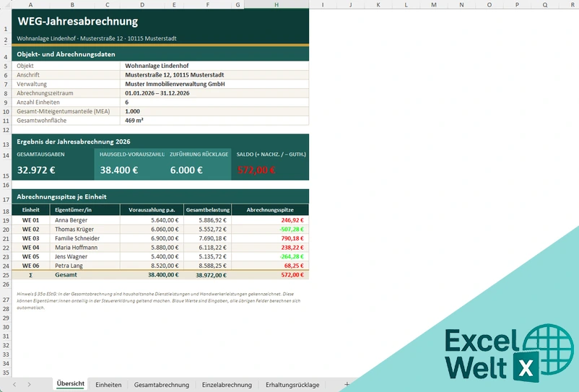Image resolution: width=579 pixels, height=392 pixels.
Task: Select the red 790,18 € Abrechnungsspitze cell
Action: pyautogui.click(x=270, y=238)
